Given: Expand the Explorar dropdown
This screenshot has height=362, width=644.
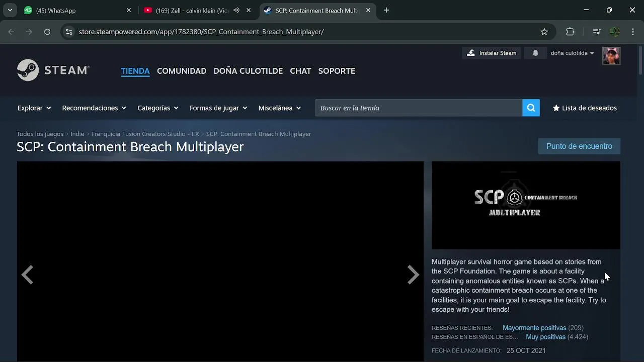Looking at the screenshot, I should pyautogui.click(x=34, y=108).
